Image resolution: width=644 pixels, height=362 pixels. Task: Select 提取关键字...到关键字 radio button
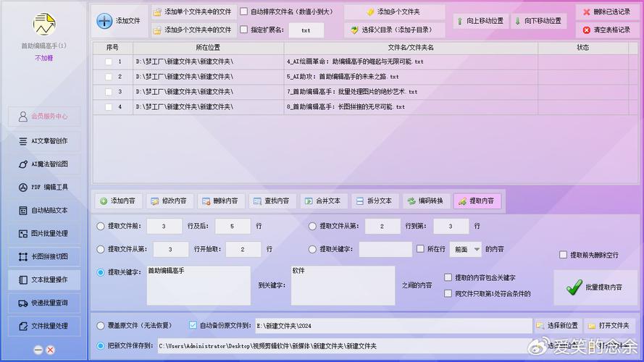pos(101,272)
